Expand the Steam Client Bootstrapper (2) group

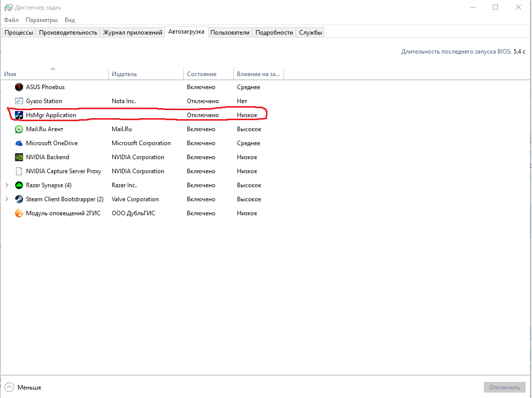point(7,199)
